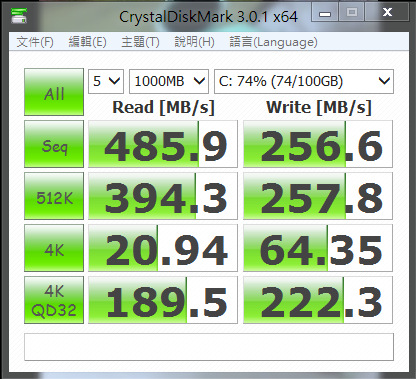
Task: Click the Read [MB/s] column header
Action: 163,107
